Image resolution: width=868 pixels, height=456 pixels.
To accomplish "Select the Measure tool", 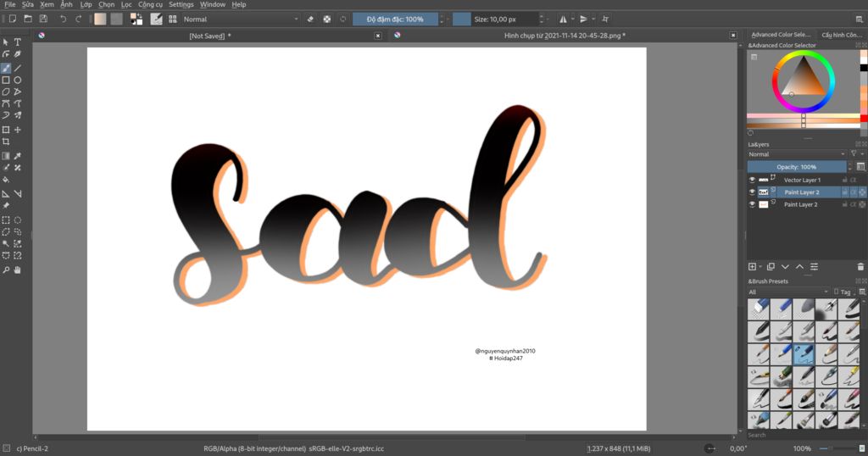I will (x=18, y=194).
